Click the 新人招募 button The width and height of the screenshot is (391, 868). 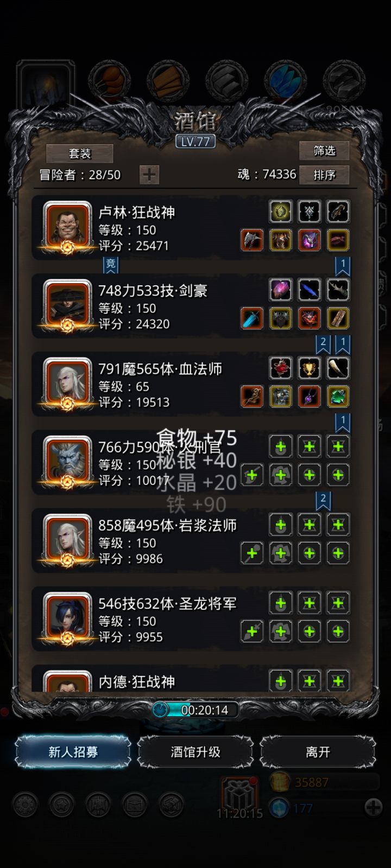[x=73, y=752]
